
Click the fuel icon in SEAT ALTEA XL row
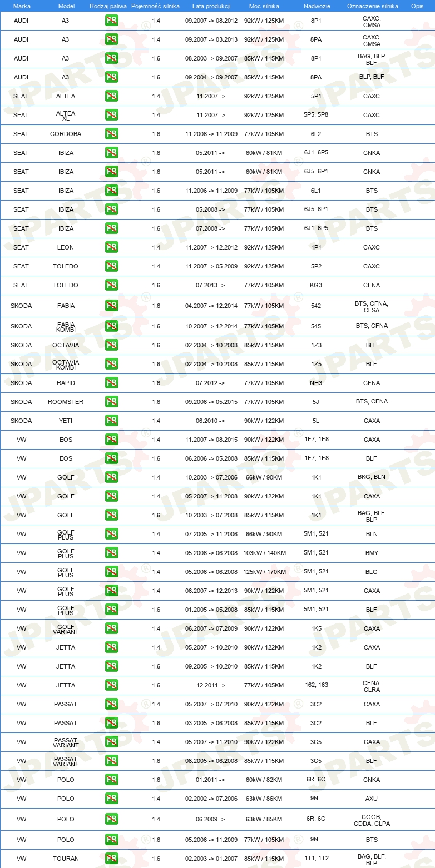(111, 115)
